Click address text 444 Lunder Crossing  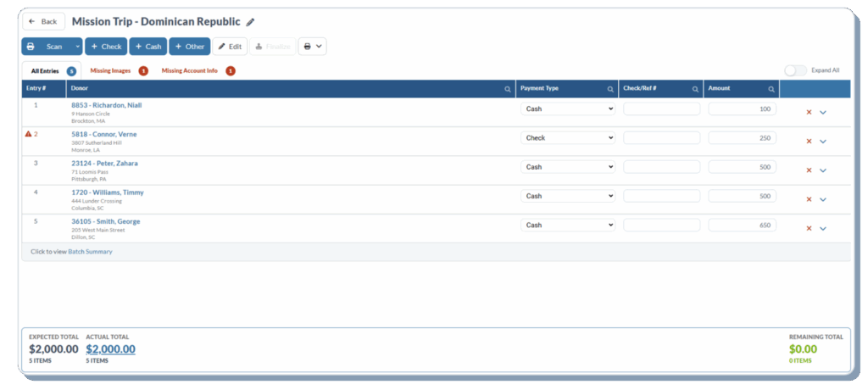tap(97, 201)
